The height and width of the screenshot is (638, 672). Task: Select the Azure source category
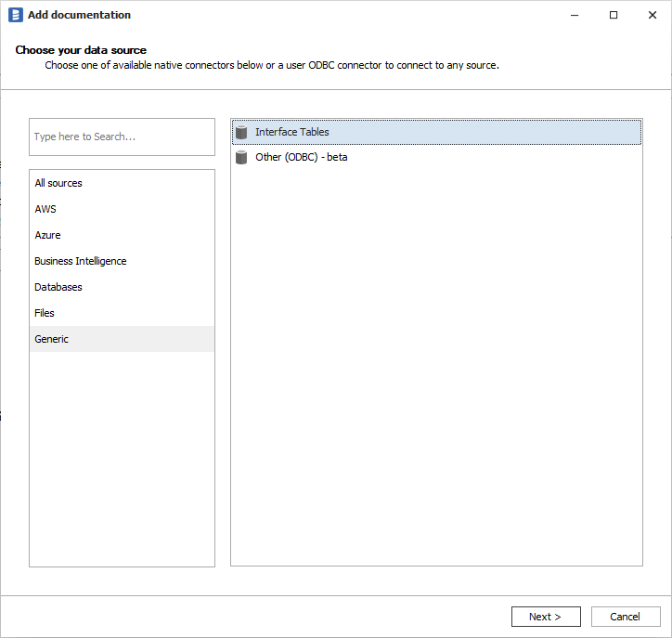tap(47, 235)
